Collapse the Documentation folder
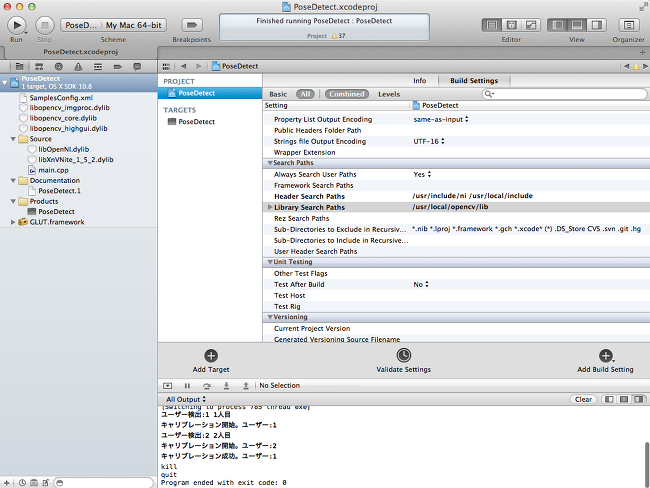The width and height of the screenshot is (650, 488). [13, 180]
